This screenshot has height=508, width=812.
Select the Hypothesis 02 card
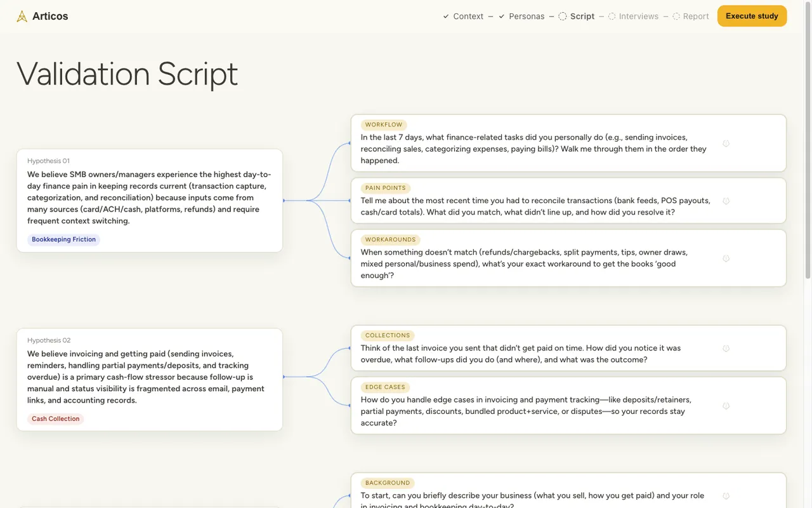coord(150,380)
